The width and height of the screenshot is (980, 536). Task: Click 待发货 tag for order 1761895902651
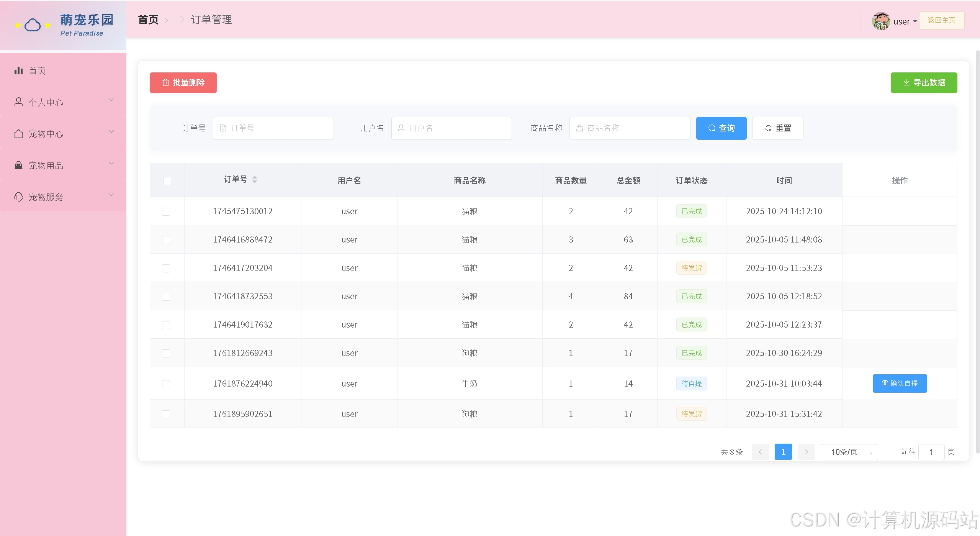coord(692,414)
